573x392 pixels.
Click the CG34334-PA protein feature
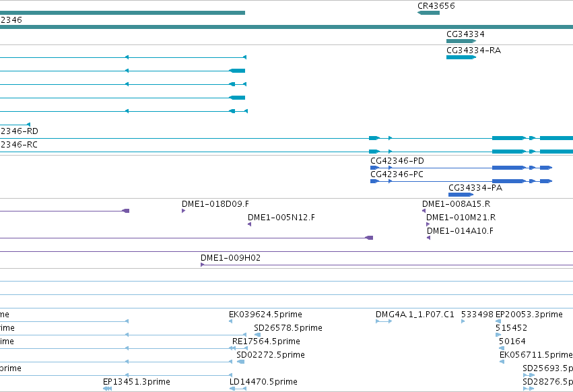pos(461,195)
